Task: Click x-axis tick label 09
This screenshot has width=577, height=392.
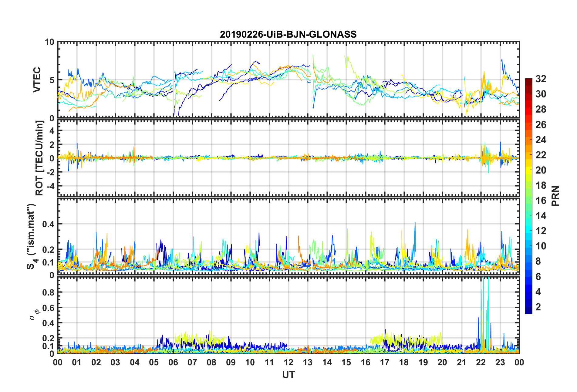Action: coord(231,362)
